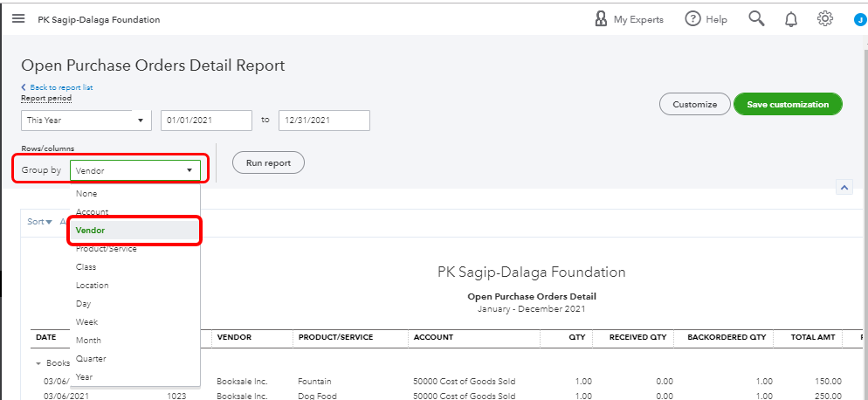The height and width of the screenshot is (400, 868).
Task: Choose Quarter from group by list
Action: pyautogui.click(x=91, y=359)
